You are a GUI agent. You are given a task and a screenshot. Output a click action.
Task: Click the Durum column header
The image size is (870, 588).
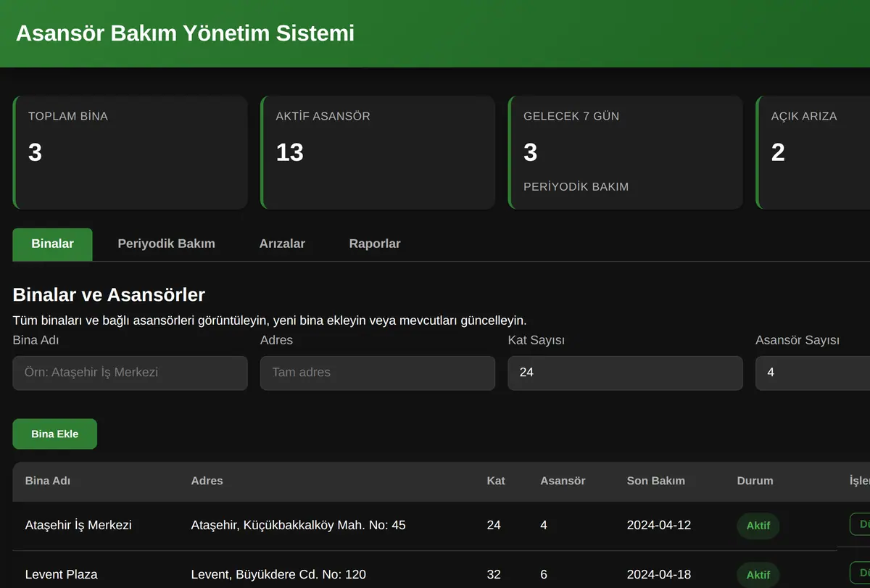[x=755, y=481]
